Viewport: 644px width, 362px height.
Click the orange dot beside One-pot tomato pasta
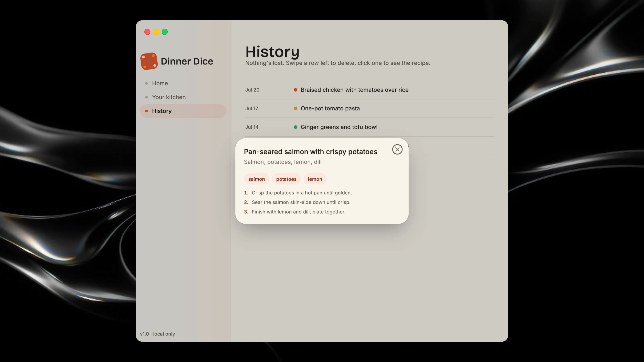coord(295,108)
